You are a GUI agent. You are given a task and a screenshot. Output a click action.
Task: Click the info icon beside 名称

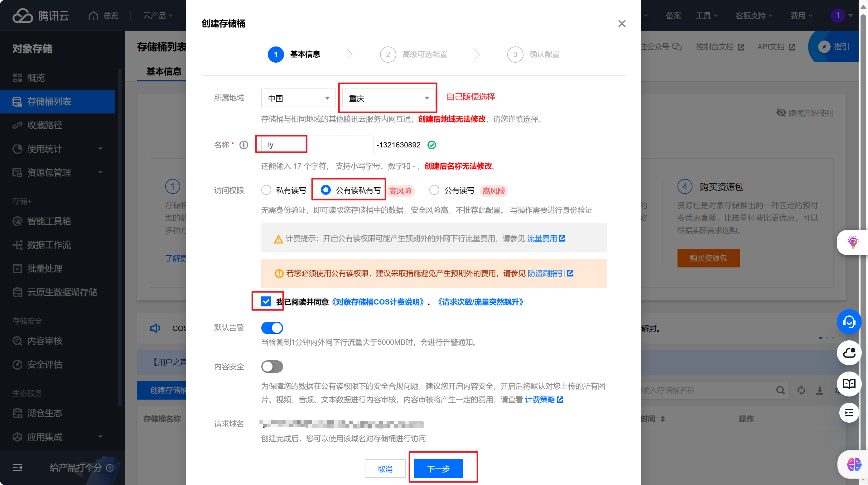tap(244, 145)
